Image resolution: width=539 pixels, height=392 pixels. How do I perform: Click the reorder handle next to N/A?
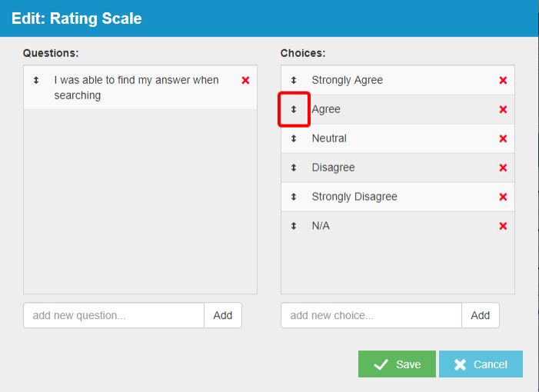(293, 226)
